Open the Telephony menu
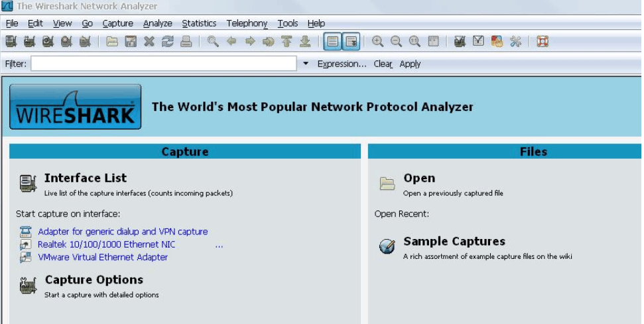Image resolution: width=644 pixels, height=324 pixels. click(x=247, y=23)
